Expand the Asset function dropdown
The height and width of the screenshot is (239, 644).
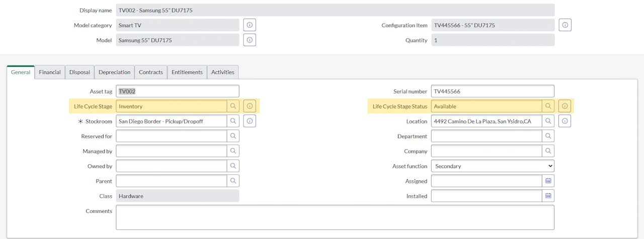click(493, 166)
